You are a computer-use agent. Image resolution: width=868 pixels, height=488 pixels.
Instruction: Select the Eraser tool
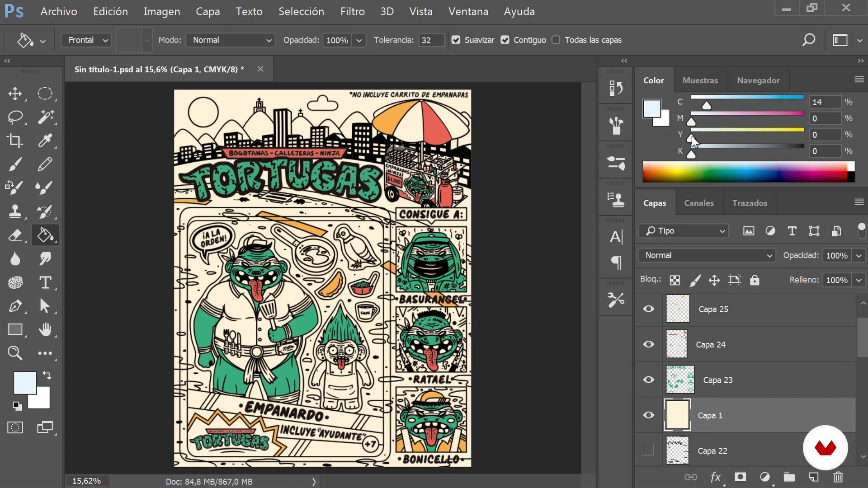(x=15, y=235)
